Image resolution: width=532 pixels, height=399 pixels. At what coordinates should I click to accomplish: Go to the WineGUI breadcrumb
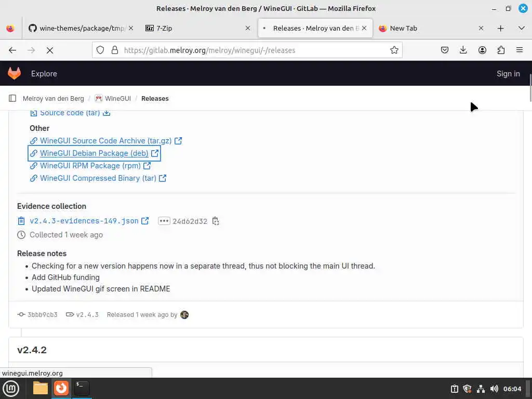tap(118, 98)
